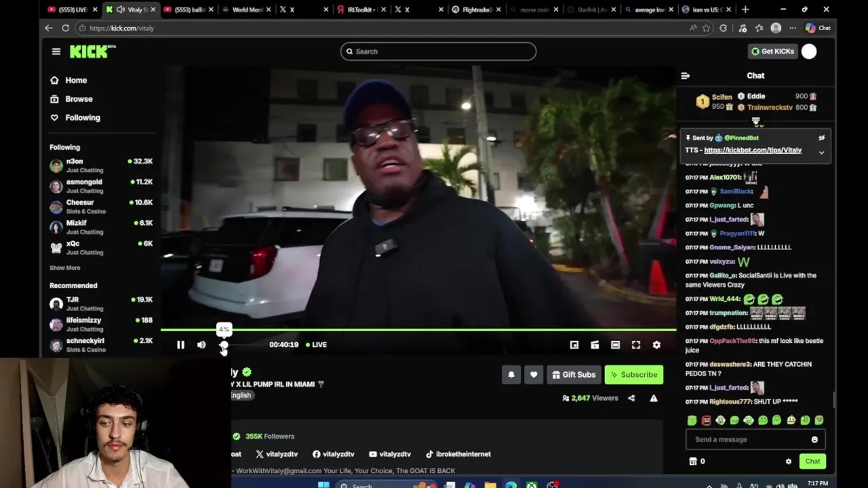868x488 pixels.
Task: Click Righteous777 username in chat
Action: (732, 402)
